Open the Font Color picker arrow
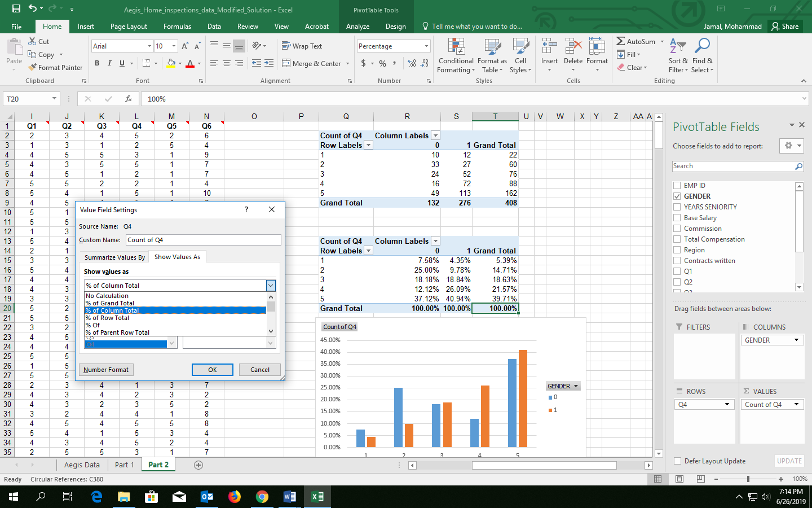812x508 pixels. click(x=199, y=63)
